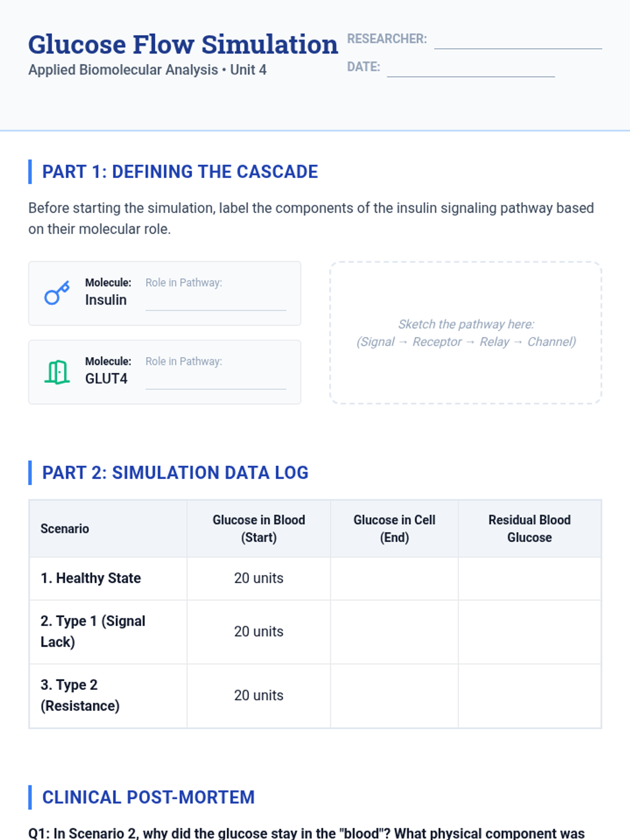
Task: Click the green door icon beside GLUT4
Action: (x=57, y=372)
